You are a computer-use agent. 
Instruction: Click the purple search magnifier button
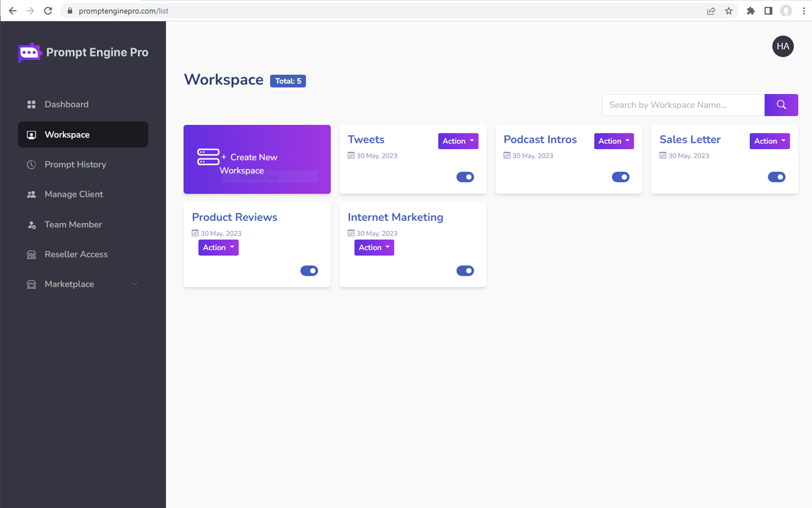click(x=781, y=105)
